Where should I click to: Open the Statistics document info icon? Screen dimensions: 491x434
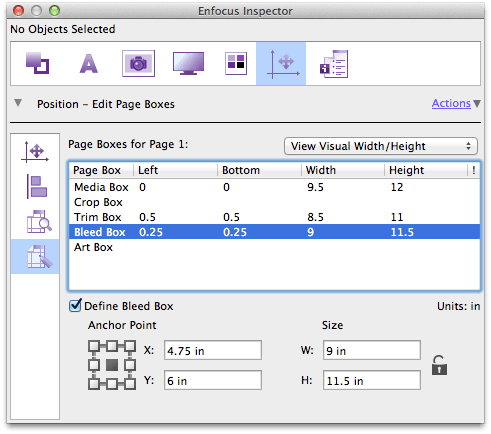334,64
